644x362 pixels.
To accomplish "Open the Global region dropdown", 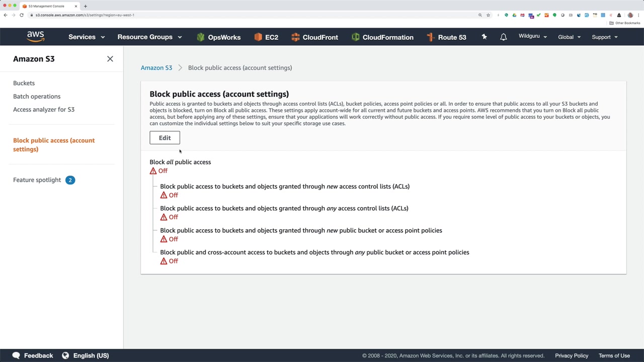I will (569, 37).
